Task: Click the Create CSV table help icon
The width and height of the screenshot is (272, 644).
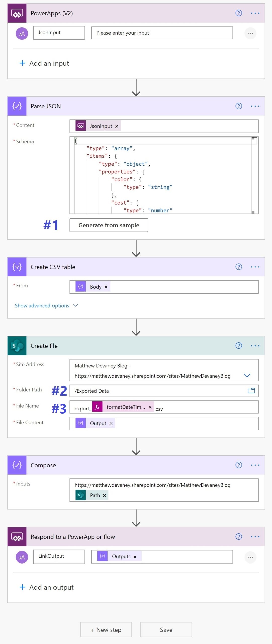Action: [x=238, y=267]
